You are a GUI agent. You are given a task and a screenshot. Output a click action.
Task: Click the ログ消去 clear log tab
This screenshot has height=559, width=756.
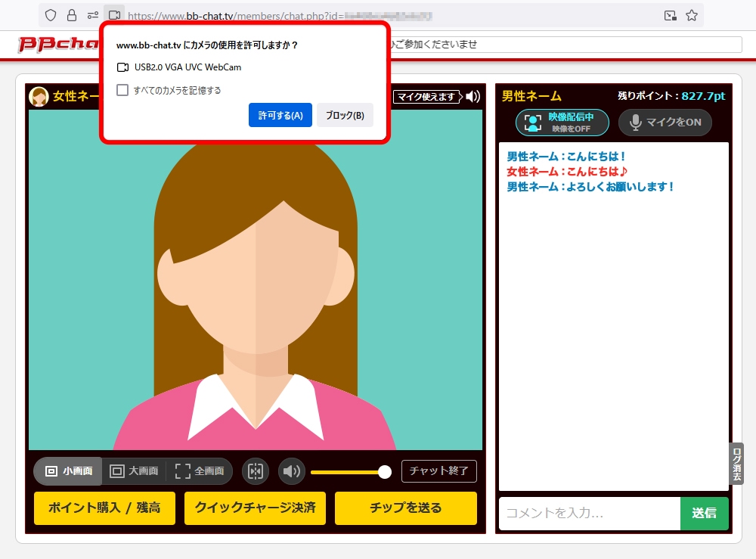click(736, 464)
